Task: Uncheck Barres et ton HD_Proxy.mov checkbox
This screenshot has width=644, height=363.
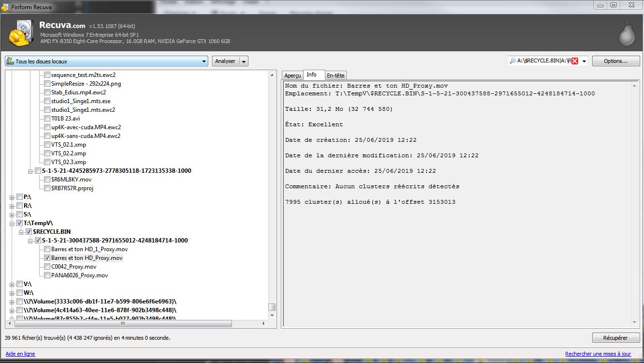Action: (47, 258)
